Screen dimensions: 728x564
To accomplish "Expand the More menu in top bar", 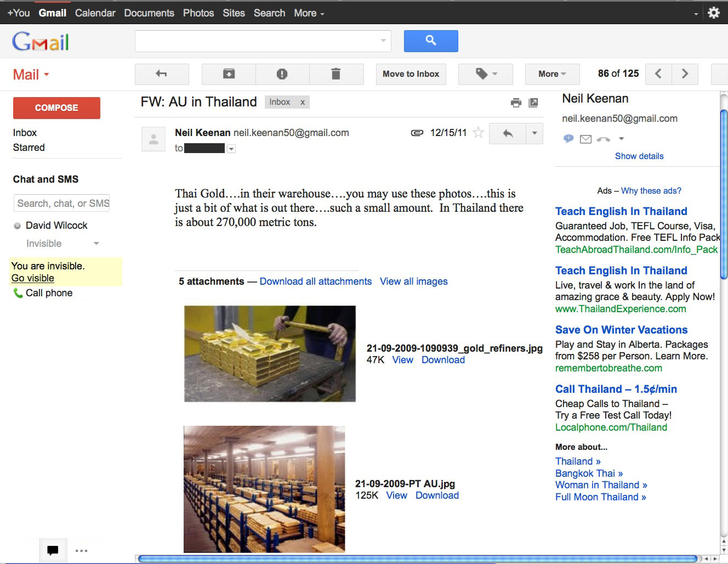I will 309,13.
